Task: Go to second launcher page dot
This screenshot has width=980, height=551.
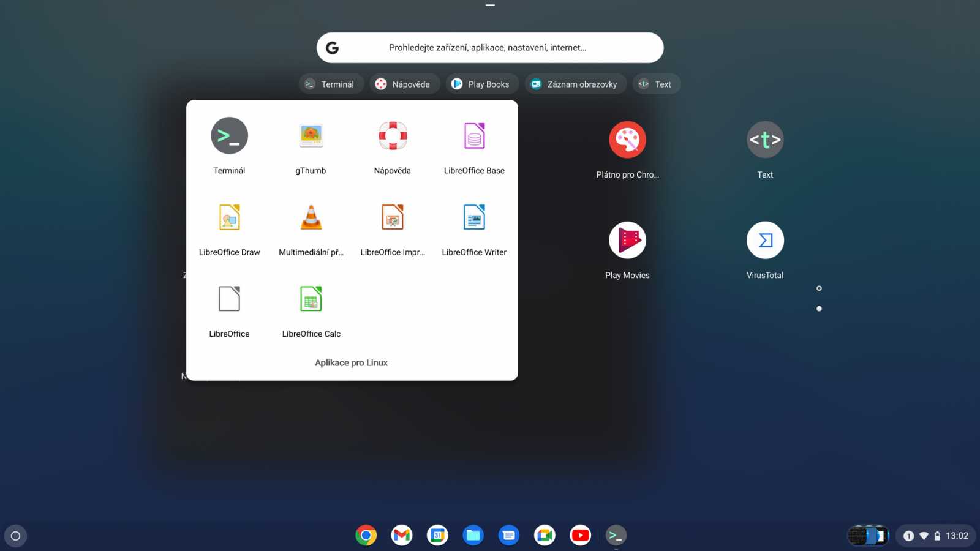Action: pyautogui.click(x=819, y=309)
